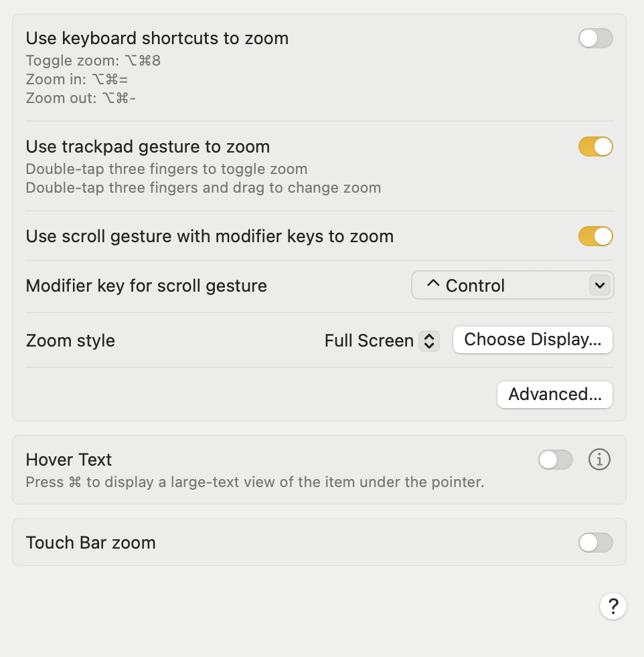Screen dimensions: 644x657
Task: Open help with the question mark button
Action: 613,607
